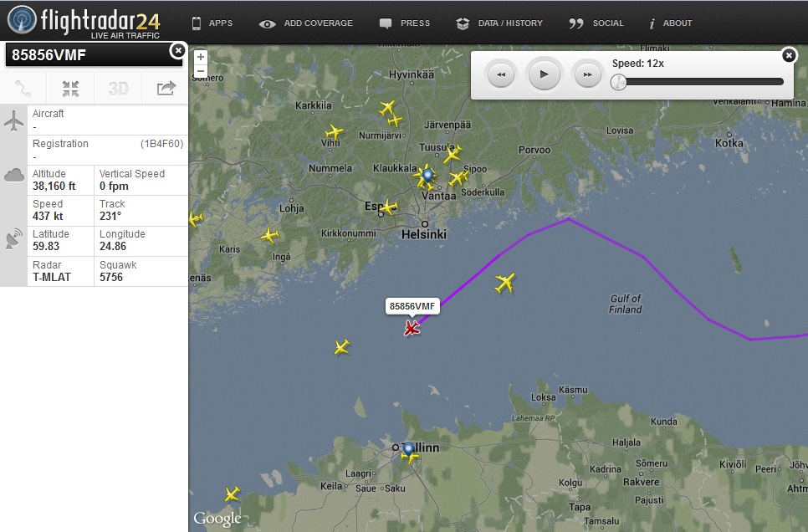The image size is (808, 532).
Task: Click the playback speed slider handle
Action: (618, 81)
